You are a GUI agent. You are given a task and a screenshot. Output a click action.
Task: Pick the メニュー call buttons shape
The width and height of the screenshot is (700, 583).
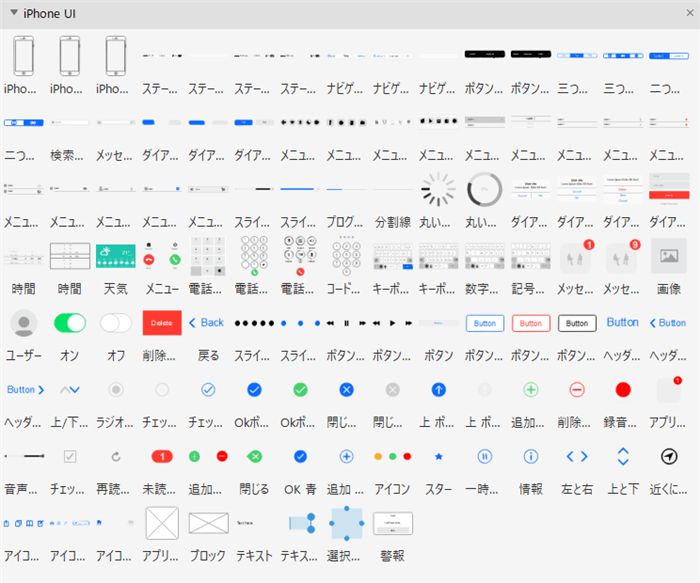pyautogui.click(x=162, y=256)
